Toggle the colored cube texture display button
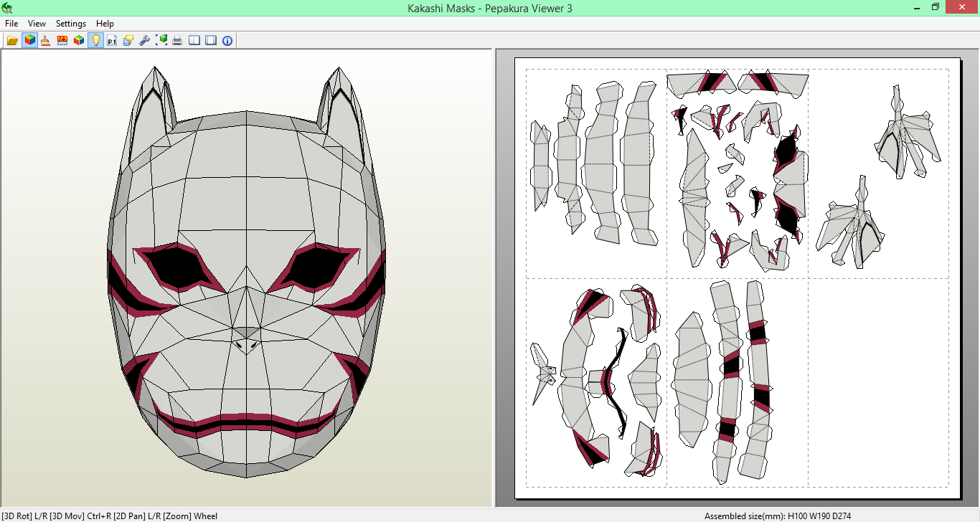980x522 pixels. point(29,40)
